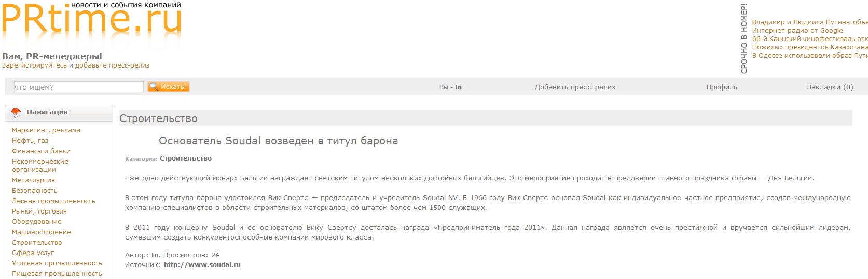868x279 pixels.
Task: Open '66-й Каннский кинофестиваль' headline
Action: tap(810, 38)
